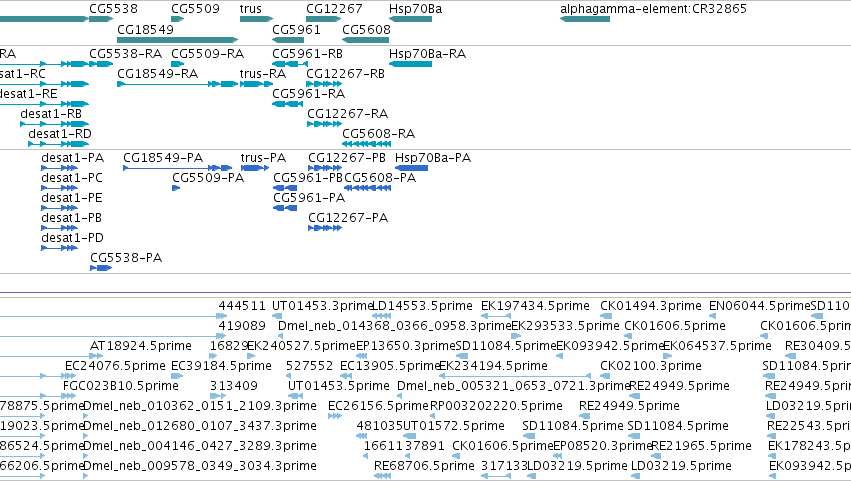Open EST LD14553.5prime

422,306
